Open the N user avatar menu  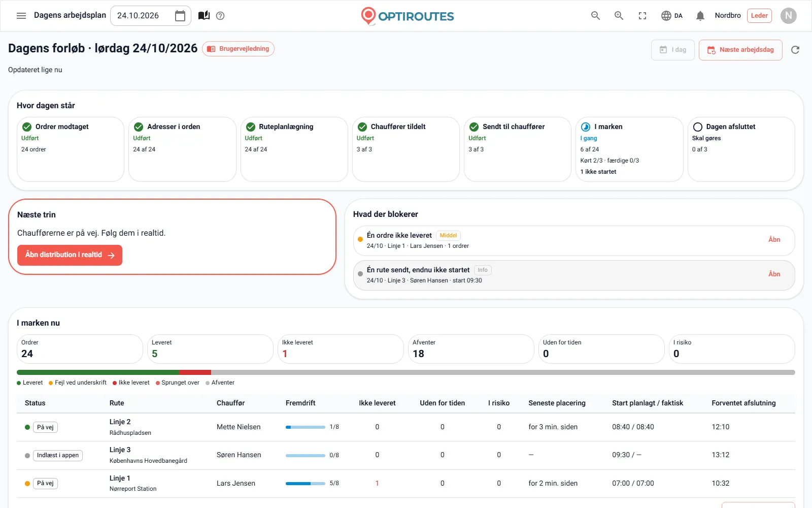pos(789,16)
